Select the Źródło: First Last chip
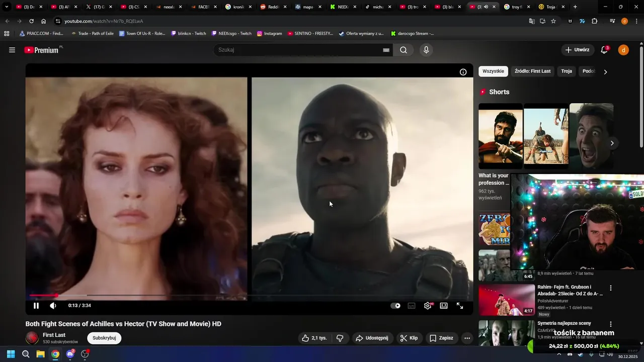644x362 pixels. pos(532,71)
